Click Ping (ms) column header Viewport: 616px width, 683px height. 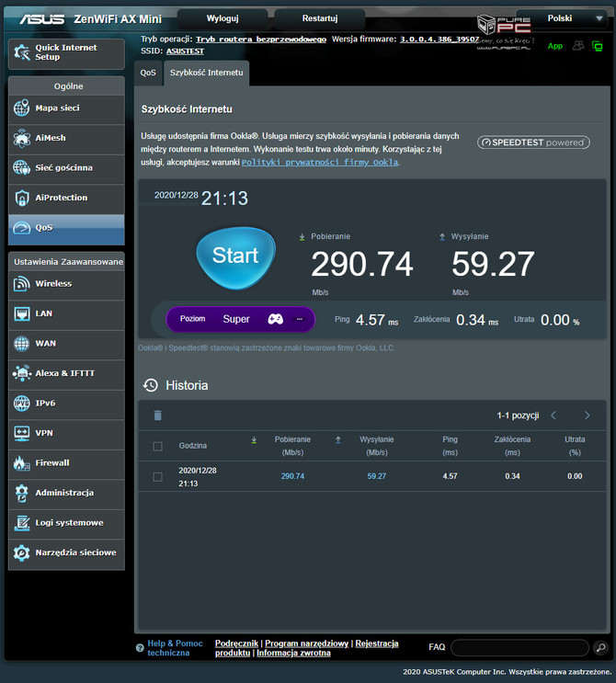click(x=450, y=446)
